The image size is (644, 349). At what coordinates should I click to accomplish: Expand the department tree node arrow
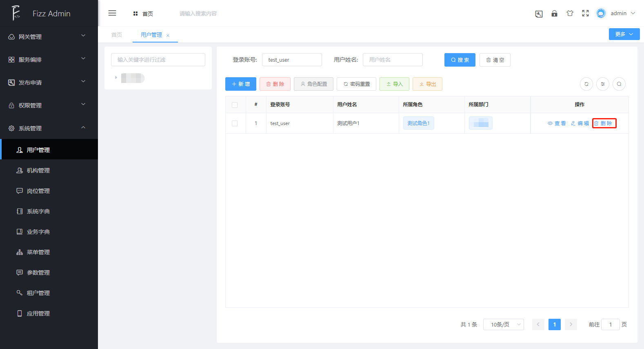point(116,78)
